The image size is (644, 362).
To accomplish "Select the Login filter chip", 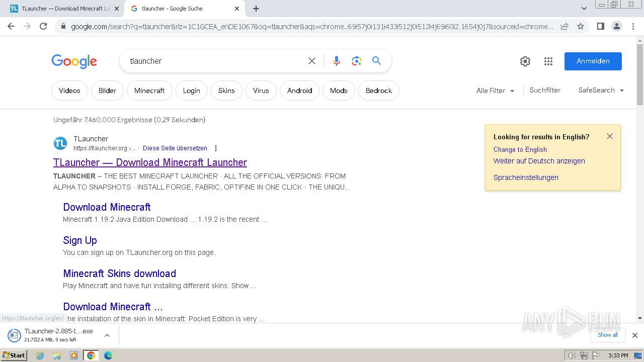I will tap(191, 90).
